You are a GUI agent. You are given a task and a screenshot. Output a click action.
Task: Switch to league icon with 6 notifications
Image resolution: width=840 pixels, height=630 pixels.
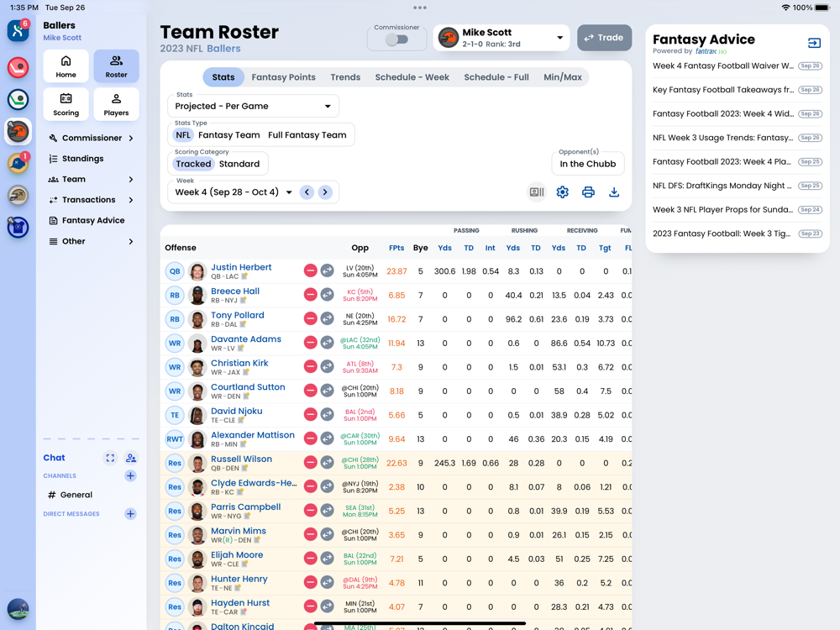(x=18, y=30)
